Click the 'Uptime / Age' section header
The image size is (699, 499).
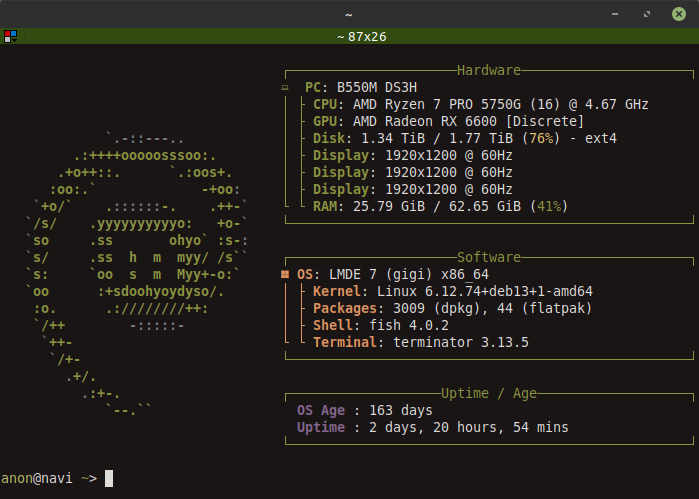click(x=489, y=393)
